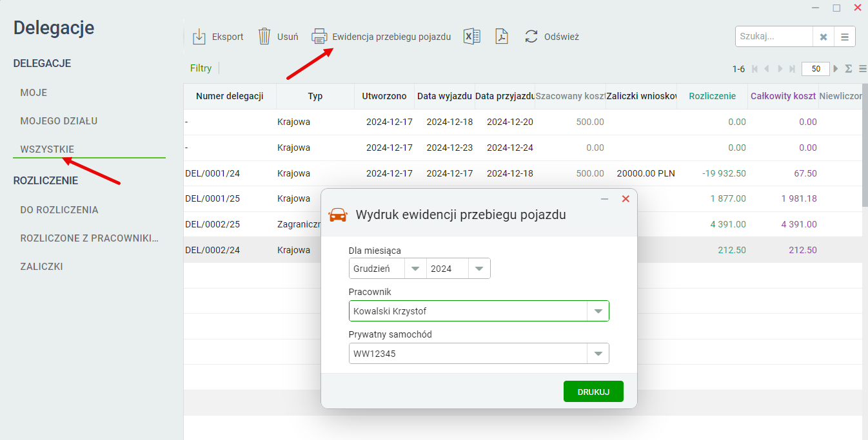Click the arrow next to page size 50
Viewport: 868px width, 440px height.
(x=836, y=69)
